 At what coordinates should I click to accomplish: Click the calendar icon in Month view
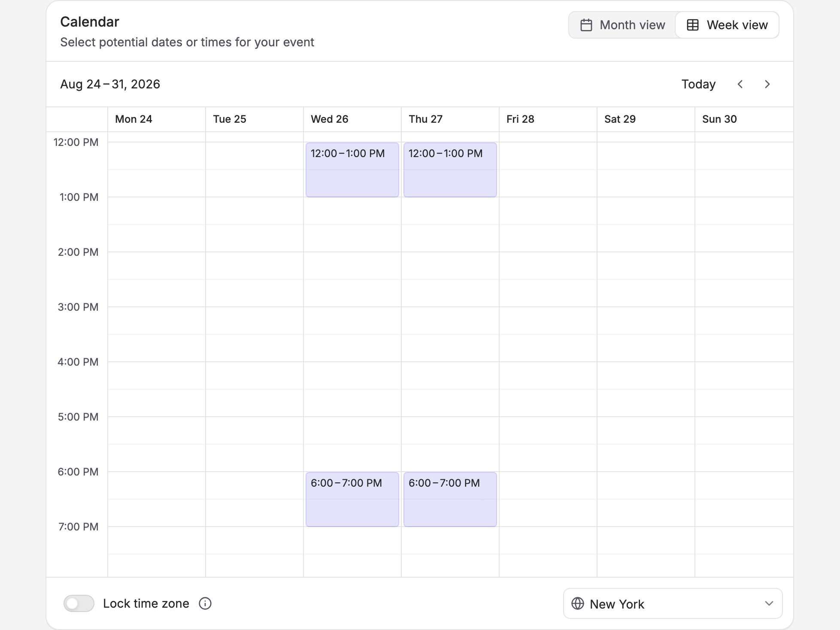[x=586, y=25]
